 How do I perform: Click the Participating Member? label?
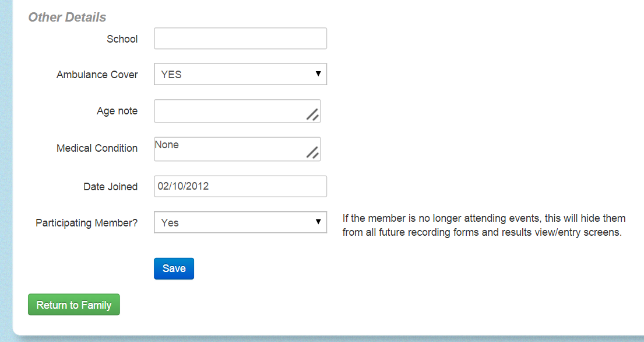(87, 223)
